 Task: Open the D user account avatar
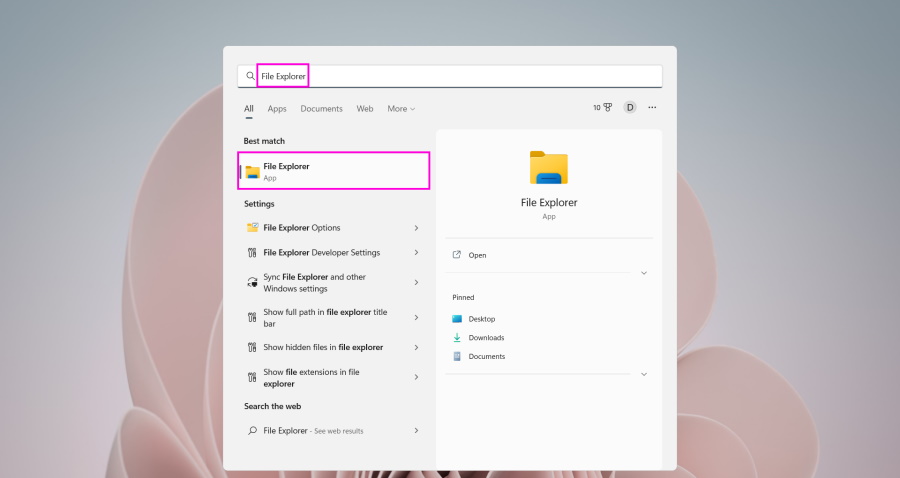coord(630,108)
